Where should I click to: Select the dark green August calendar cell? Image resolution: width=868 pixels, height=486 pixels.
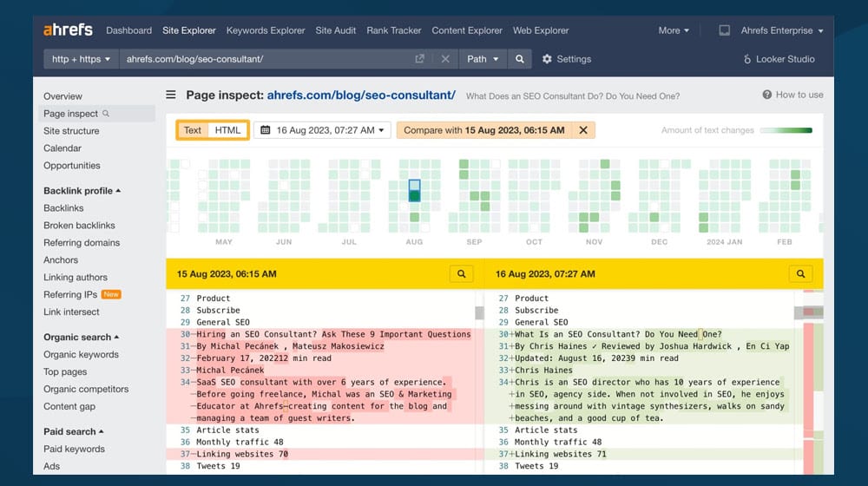[415, 196]
